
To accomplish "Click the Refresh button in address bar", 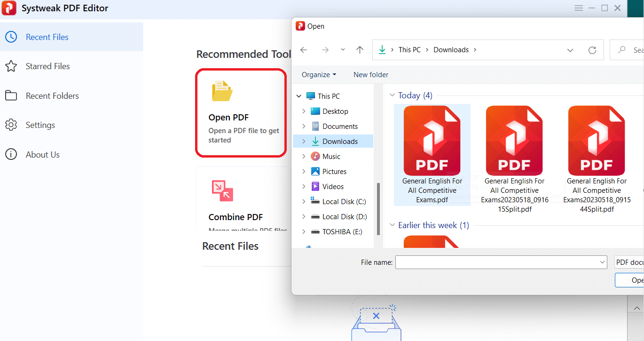I will coord(592,50).
